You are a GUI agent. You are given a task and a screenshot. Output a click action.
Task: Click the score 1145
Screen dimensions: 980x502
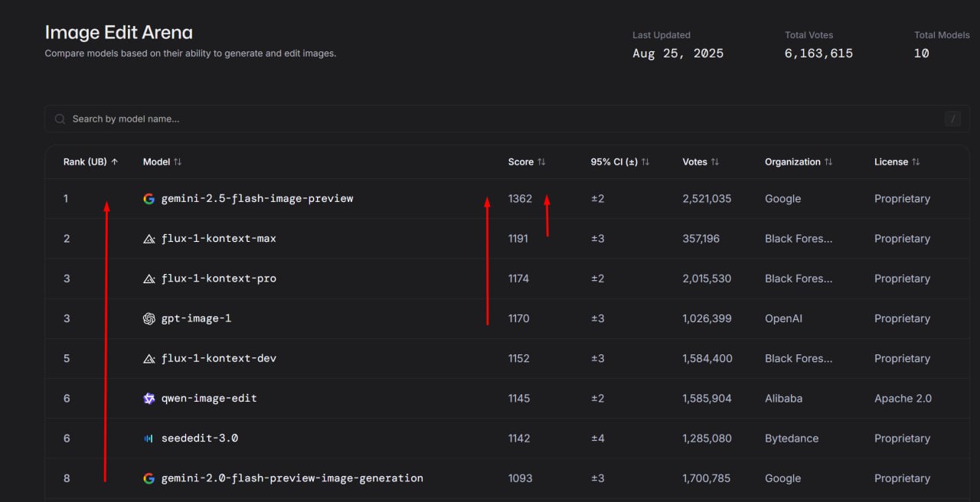[519, 399]
